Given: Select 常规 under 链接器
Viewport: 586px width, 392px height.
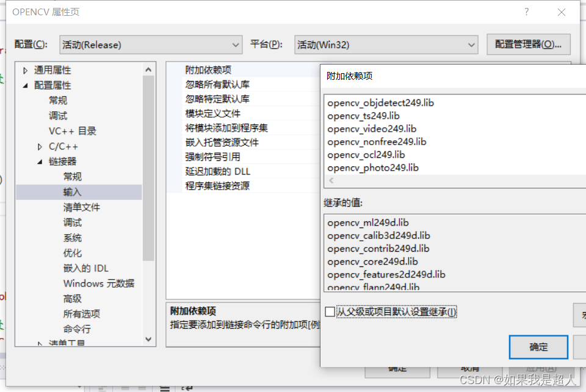Looking at the screenshot, I should click(73, 177).
